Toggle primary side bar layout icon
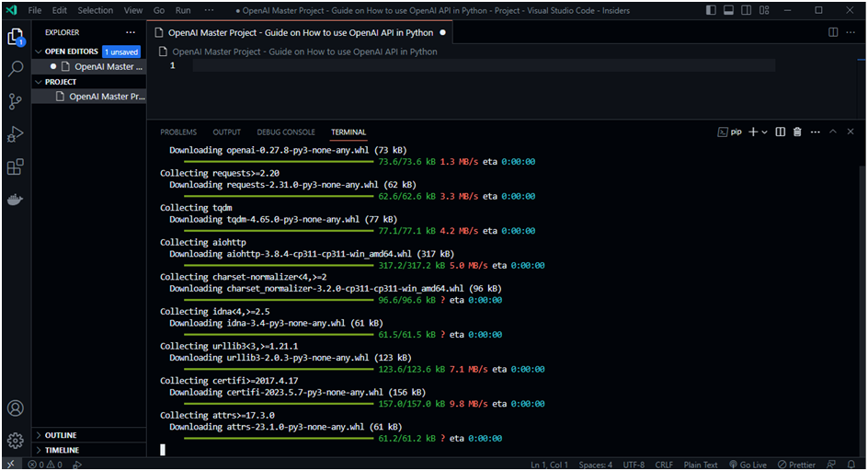 tap(712, 10)
